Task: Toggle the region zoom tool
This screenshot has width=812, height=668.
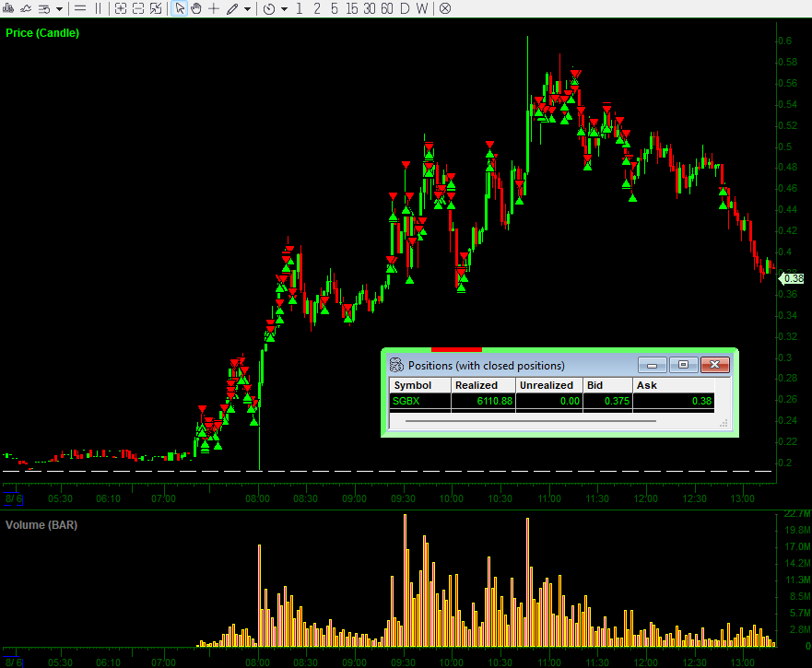Action: (x=156, y=8)
